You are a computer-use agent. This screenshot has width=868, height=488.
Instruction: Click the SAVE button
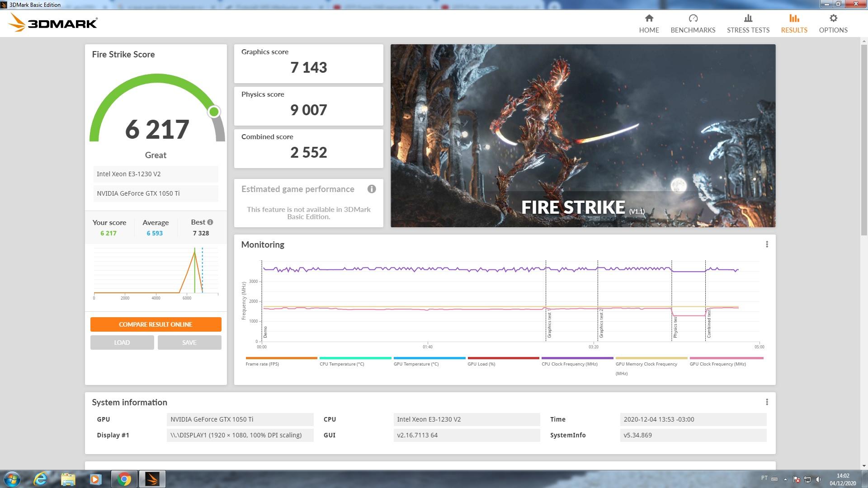[x=189, y=343]
